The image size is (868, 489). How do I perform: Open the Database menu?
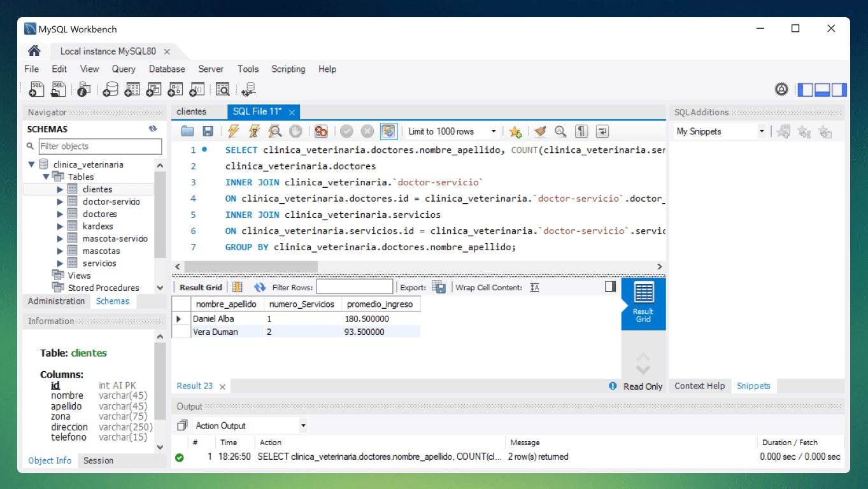tap(167, 69)
